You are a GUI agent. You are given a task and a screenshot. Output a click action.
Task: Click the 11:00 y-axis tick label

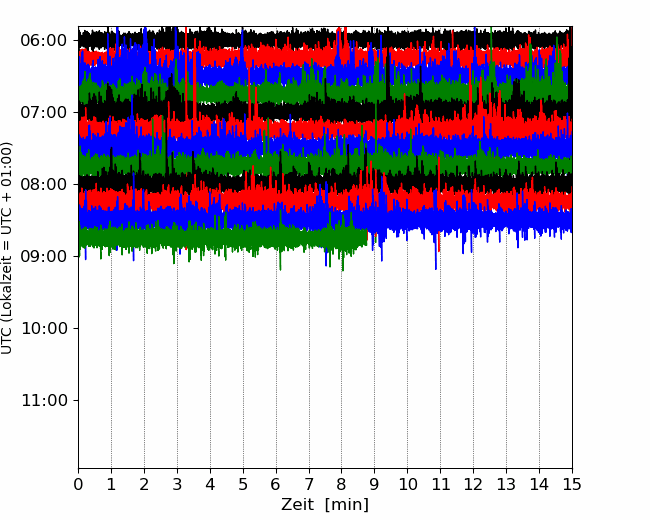tap(44, 401)
